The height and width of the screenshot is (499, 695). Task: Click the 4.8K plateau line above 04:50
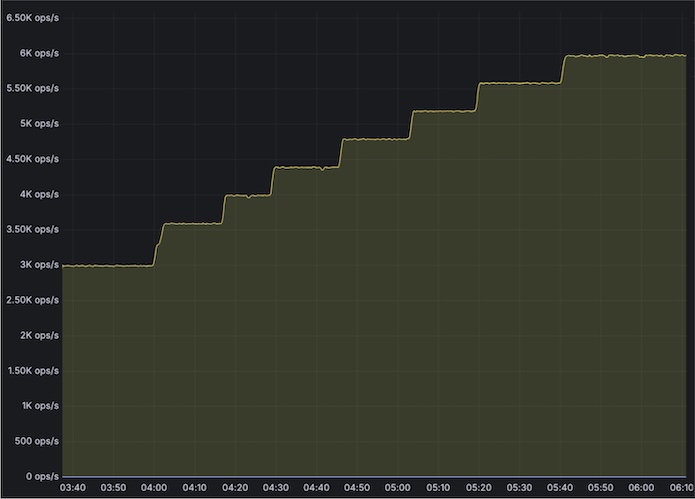(x=375, y=139)
